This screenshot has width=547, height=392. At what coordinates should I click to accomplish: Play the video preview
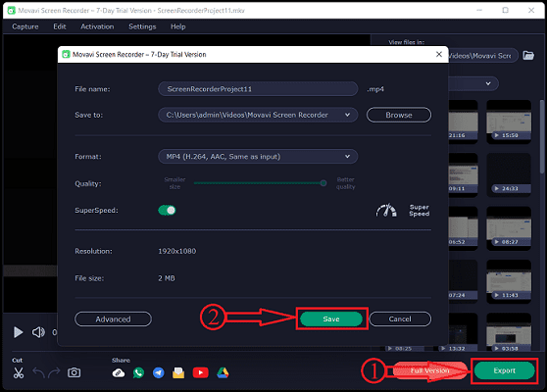coord(19,332)
